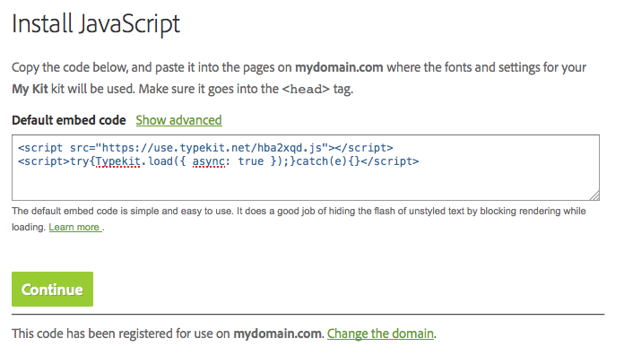Click the Show advanced link
Image resolution: width=624 pixels, height=364 pixels.
click(178, 119)
